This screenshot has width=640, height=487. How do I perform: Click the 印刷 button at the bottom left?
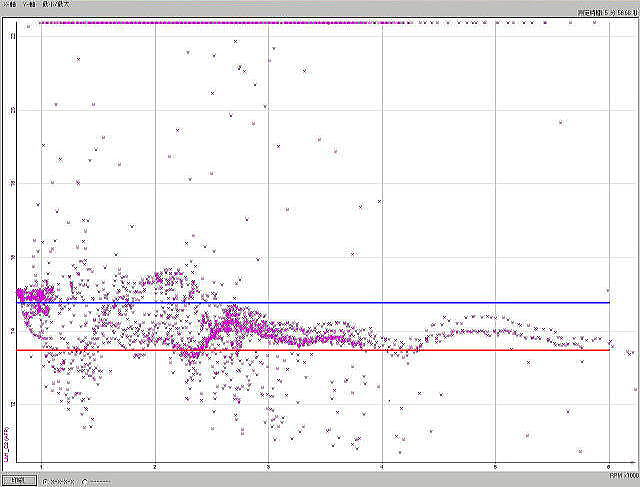tap(19, 480)
